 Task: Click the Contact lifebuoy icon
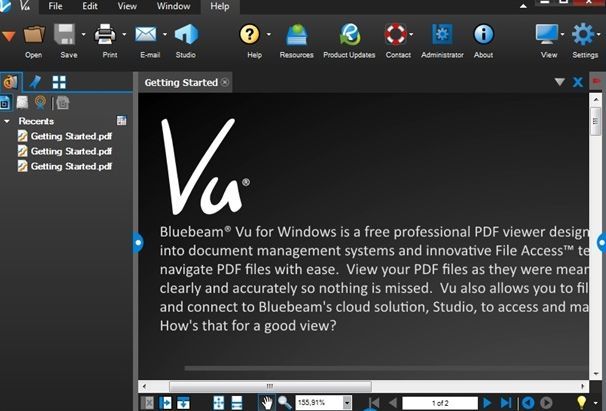point(395,34)
